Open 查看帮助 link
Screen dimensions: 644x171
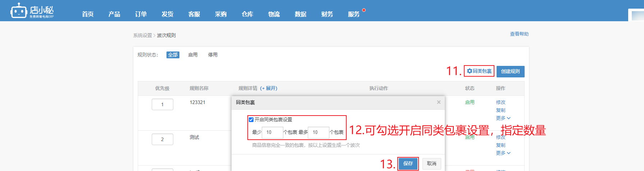click(519, 34)
